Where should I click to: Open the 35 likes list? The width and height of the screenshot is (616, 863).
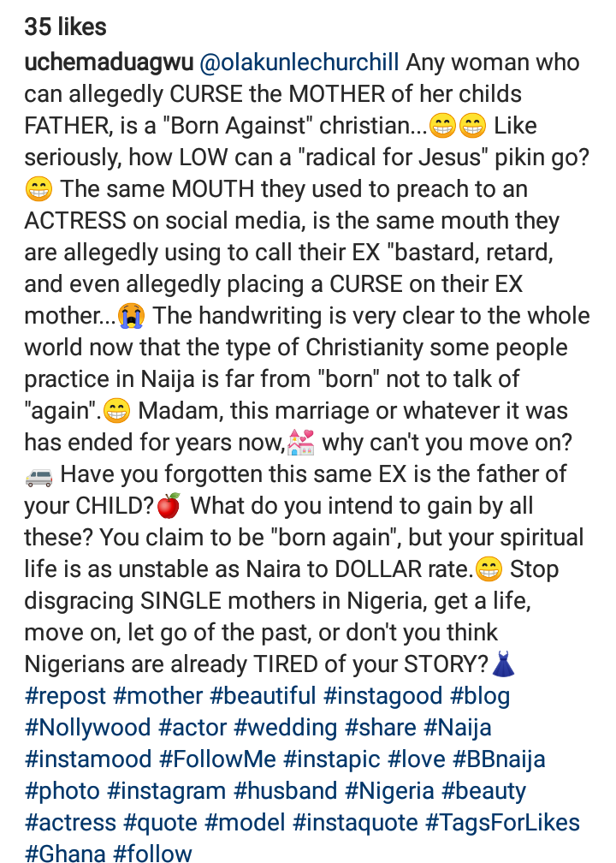tap(65, 27)
